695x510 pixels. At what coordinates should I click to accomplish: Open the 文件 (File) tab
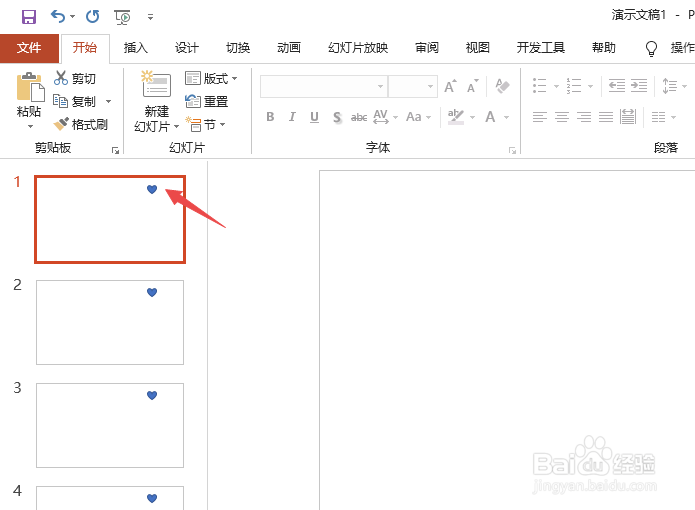pos(29,48)
